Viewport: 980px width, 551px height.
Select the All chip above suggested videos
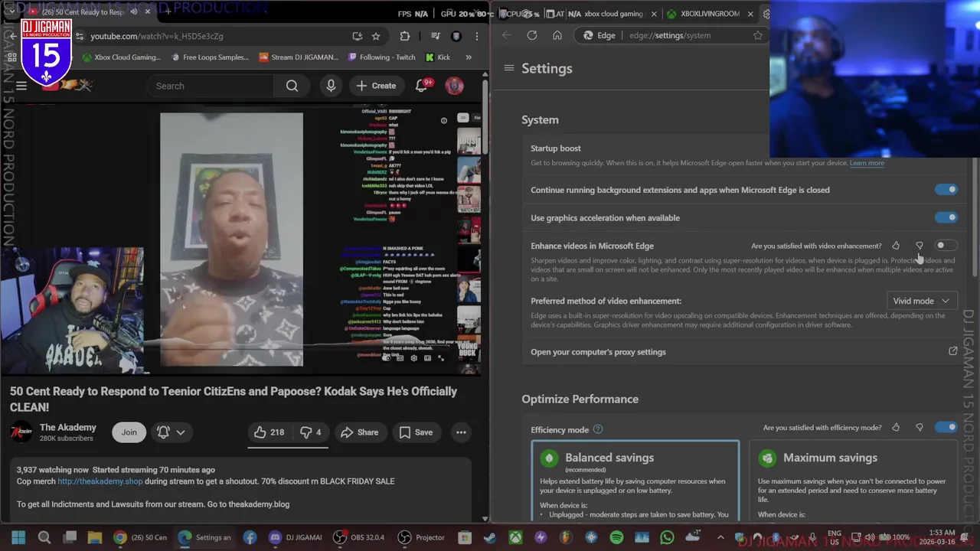click(x=462, y=118)
